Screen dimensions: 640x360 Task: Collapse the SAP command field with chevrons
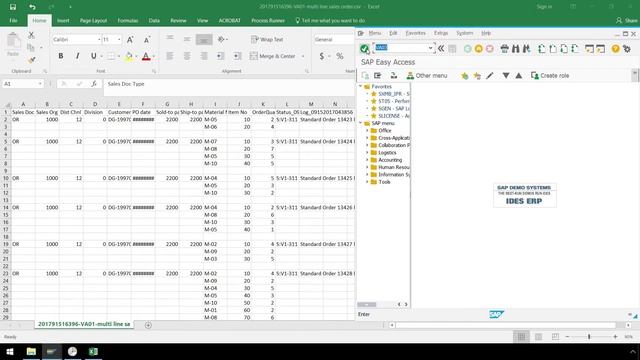click(x=441, y=49)
